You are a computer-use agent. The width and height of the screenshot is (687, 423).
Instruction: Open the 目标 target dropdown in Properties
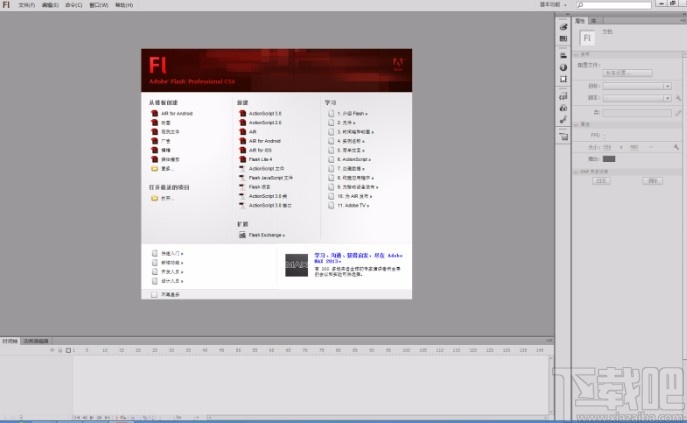click(x=637, y=86)
